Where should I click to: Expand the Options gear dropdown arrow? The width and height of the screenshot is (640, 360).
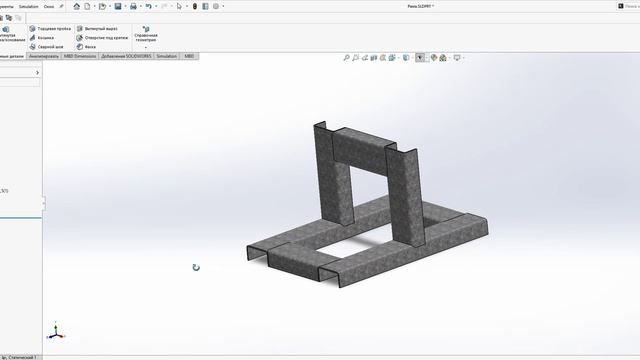(x=223, y=6)
